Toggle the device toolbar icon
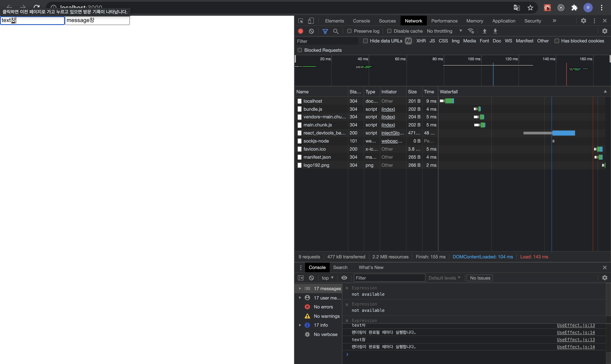Viewport: 611px width, 364px height. coord(311,21)
